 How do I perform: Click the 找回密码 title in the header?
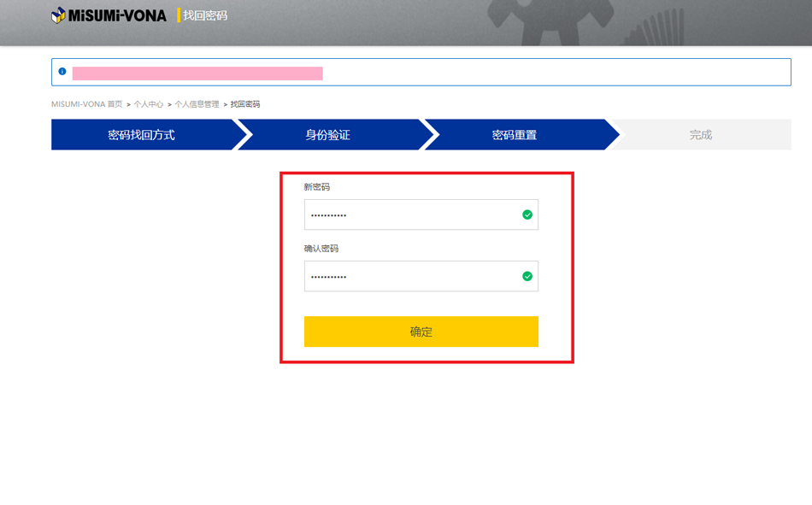(x=205, y=15)
